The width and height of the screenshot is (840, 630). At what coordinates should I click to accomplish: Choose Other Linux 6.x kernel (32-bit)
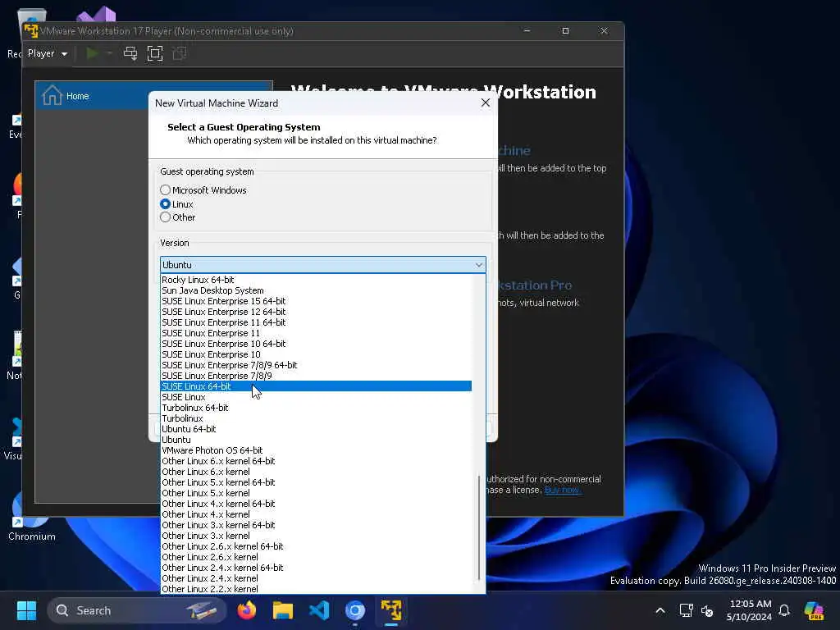click(316, 472)
